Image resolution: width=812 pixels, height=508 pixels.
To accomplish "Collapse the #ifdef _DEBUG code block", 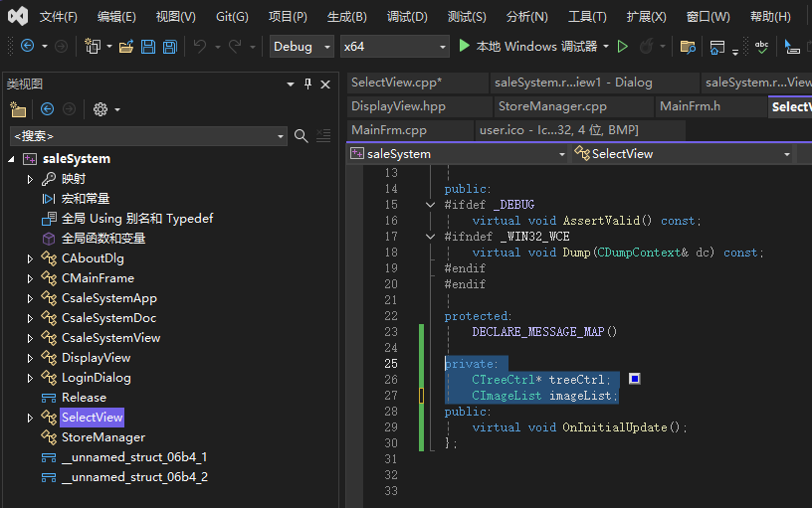I will coord(430,205).
